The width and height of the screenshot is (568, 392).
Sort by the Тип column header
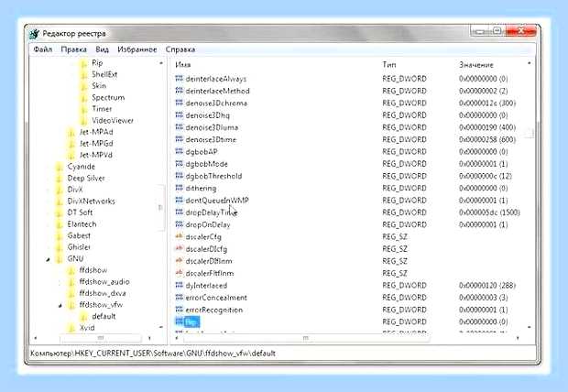tap(389, 65)
